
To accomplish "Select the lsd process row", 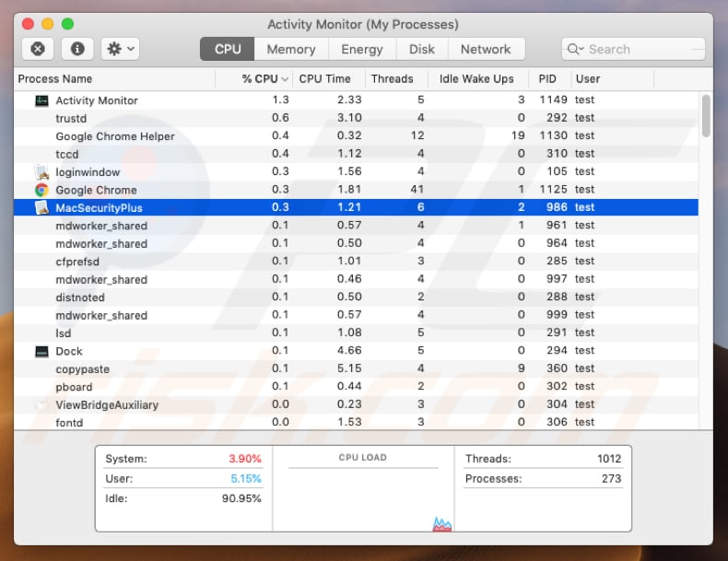I will (x=356, y=333).
